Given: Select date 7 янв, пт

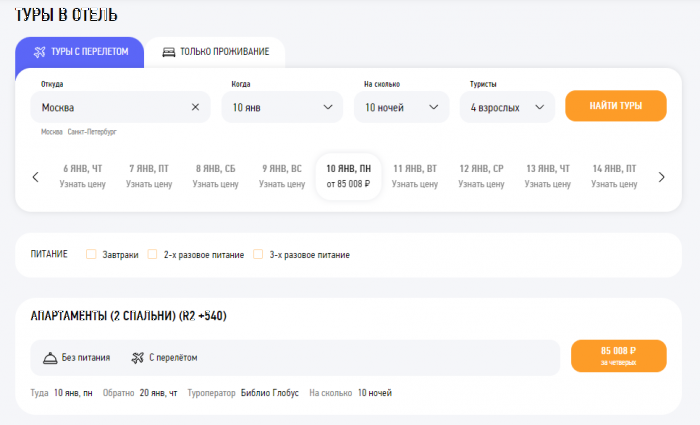Looking at the screenshot, I should (149, 176).
